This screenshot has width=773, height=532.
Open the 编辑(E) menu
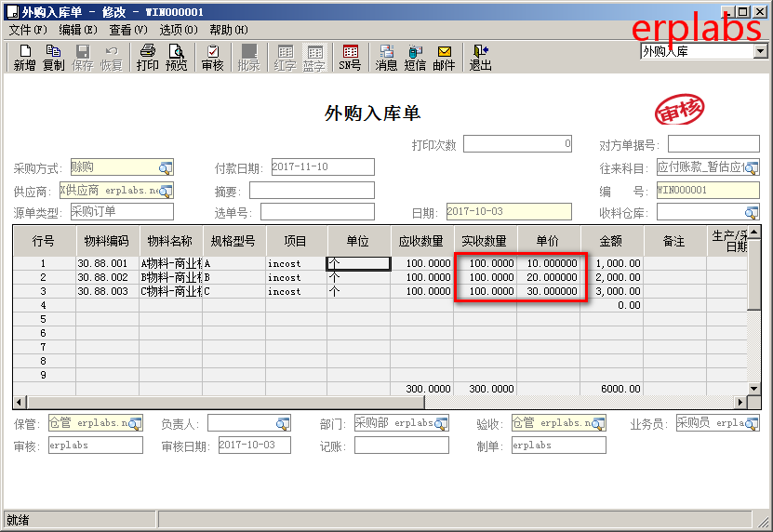click(x=78, y=30)
